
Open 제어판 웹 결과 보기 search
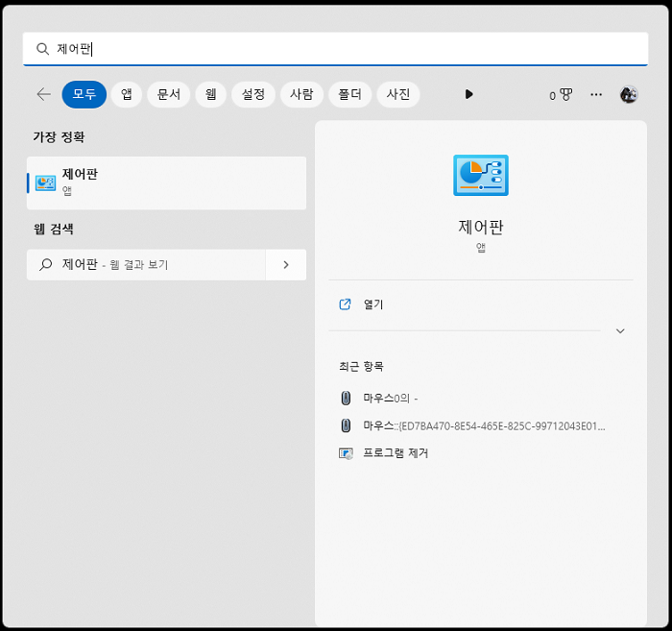coord(146,265)
